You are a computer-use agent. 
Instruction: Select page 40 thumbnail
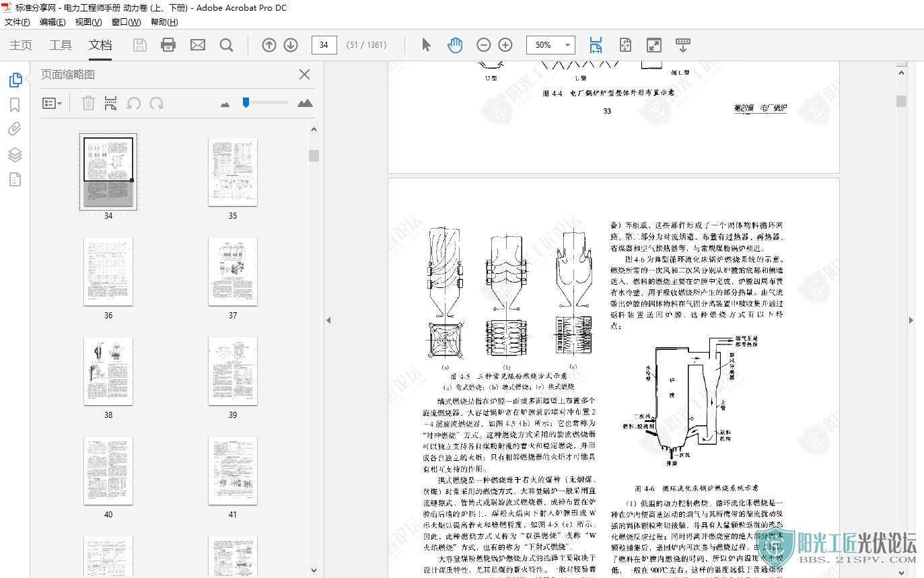pos(108,470)
